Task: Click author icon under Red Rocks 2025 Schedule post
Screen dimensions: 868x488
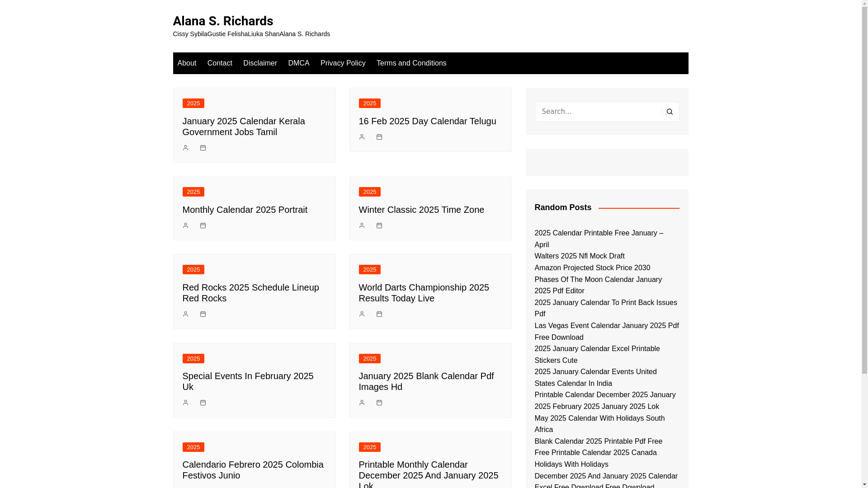Action: (x=185, y=314)
